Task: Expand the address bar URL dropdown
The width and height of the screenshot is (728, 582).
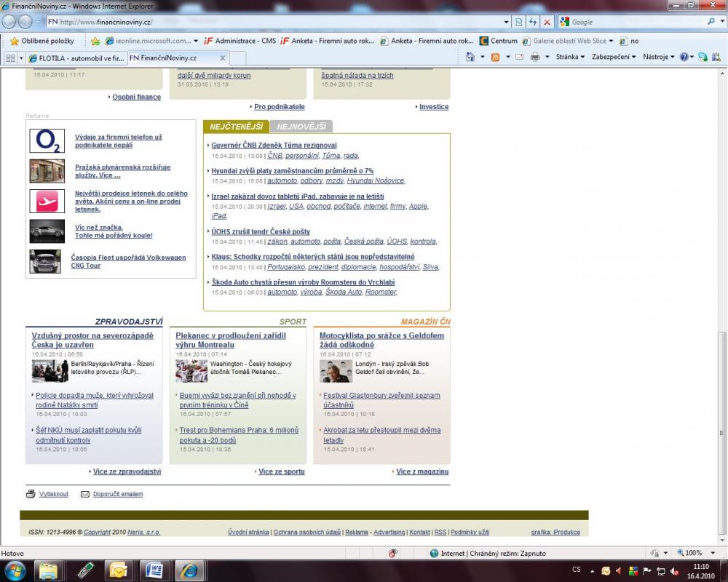Action: 506,22
